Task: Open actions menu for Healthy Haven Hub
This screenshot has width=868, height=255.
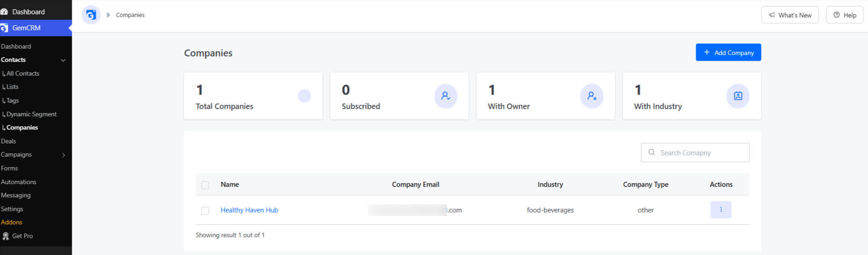Action: tap(721, 210)
